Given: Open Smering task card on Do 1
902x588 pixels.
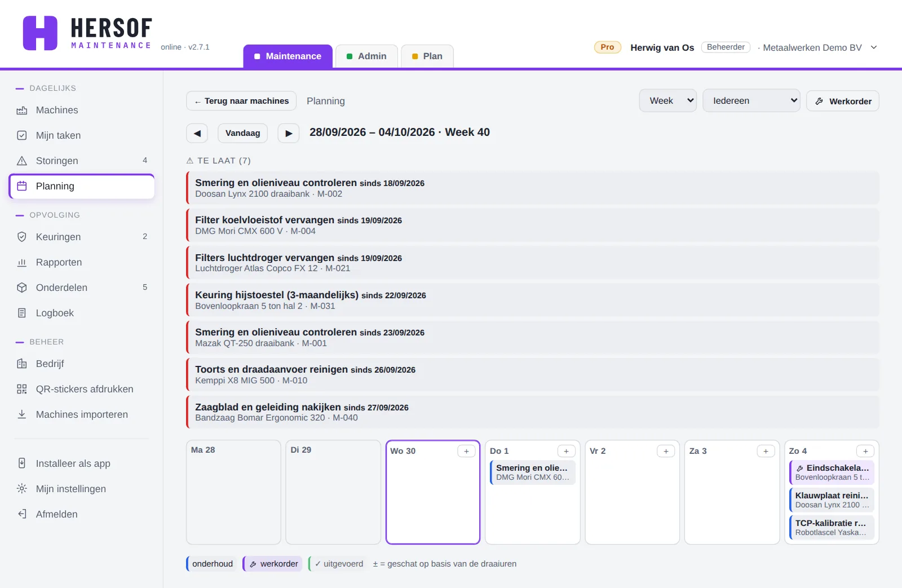Looking at the screenshot, I should pos(533,472).
